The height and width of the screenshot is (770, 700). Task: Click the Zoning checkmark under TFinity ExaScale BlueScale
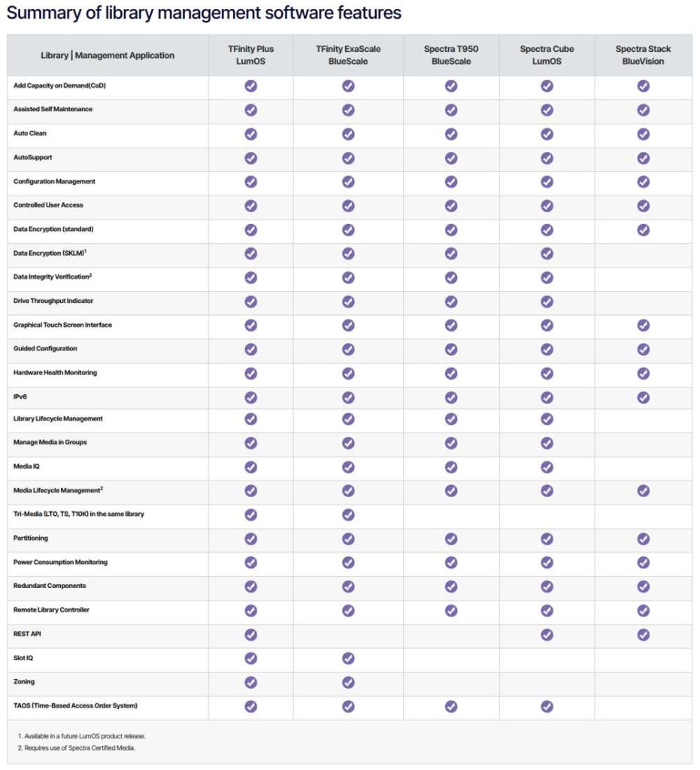coord(348,682)
